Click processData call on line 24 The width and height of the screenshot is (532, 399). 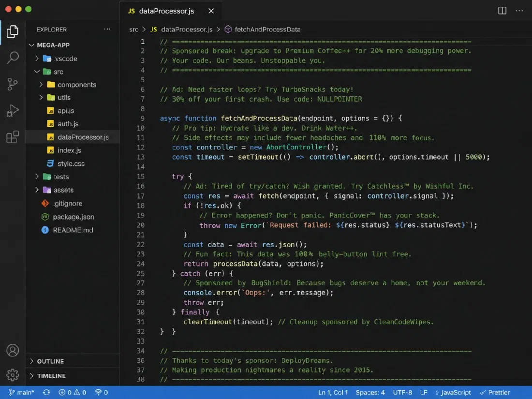(236, 264)
